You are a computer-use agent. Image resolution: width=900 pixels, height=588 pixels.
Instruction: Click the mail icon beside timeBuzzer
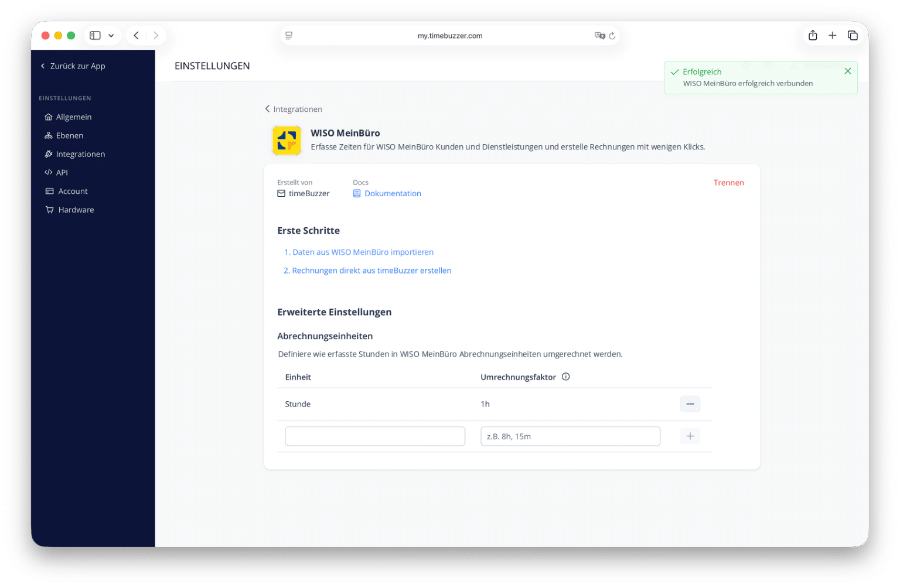coord(281,193)
